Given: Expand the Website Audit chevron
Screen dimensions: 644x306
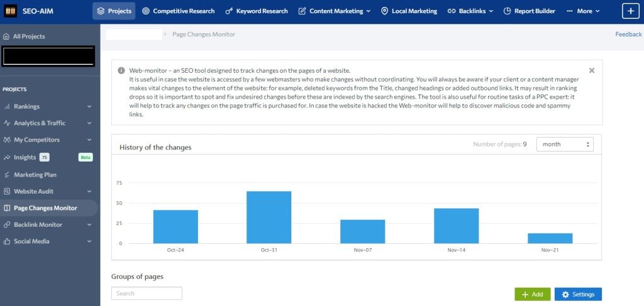Looking at the screenshot, I should 89,192.
